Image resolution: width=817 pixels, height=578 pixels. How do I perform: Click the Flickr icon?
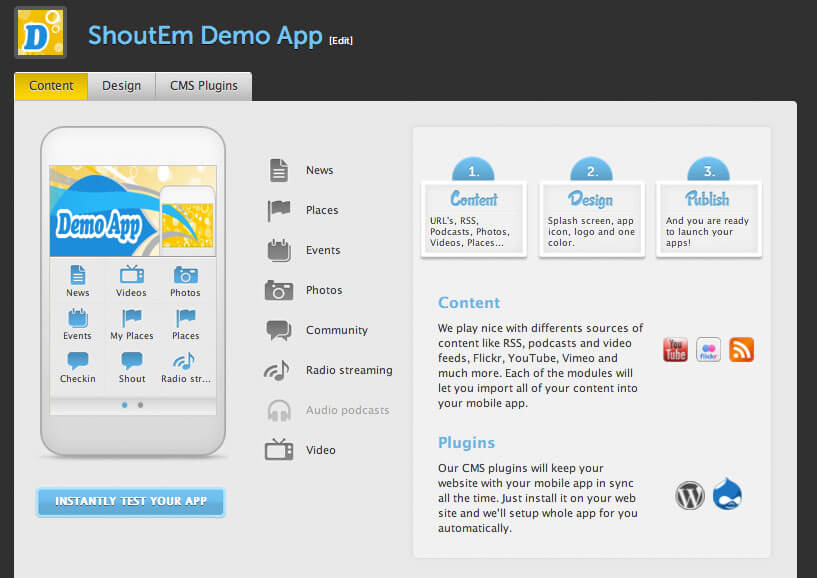pos(708,350)
